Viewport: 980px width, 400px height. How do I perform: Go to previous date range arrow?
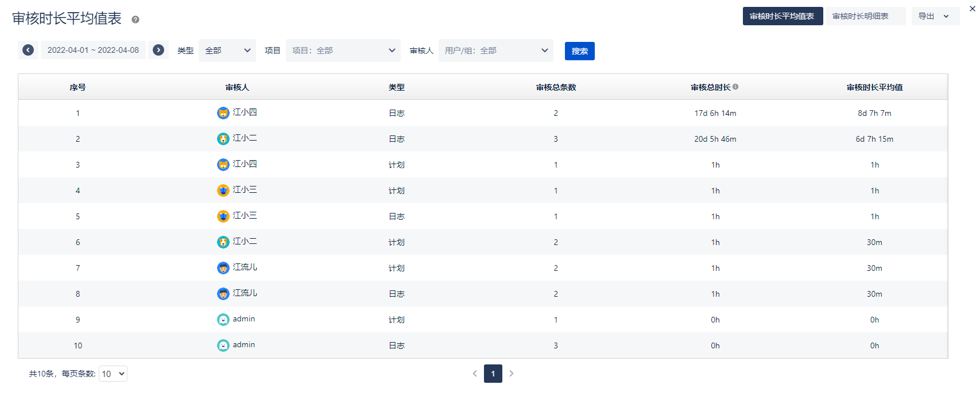click(x=28, y=50)
